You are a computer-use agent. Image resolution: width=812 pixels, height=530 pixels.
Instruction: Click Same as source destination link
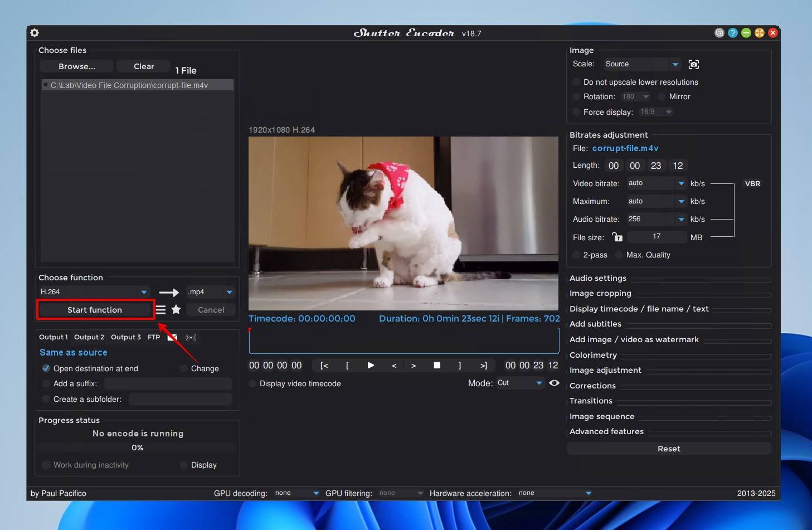[x=74, y=352]
